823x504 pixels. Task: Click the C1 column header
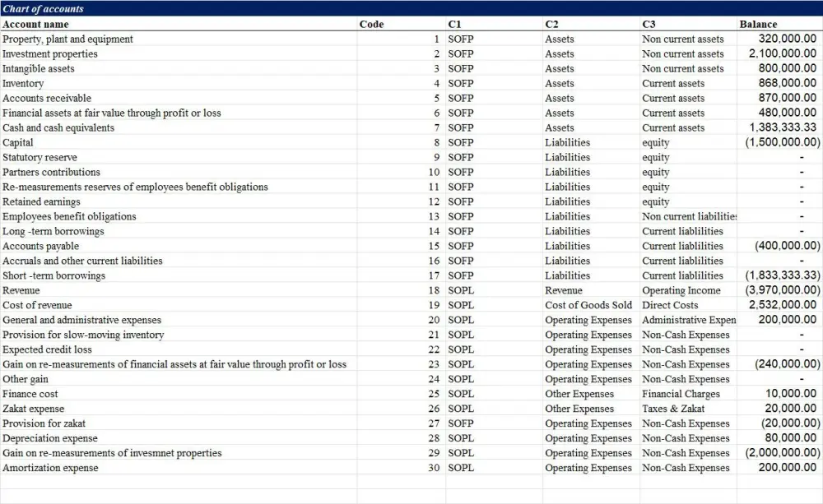455,24
